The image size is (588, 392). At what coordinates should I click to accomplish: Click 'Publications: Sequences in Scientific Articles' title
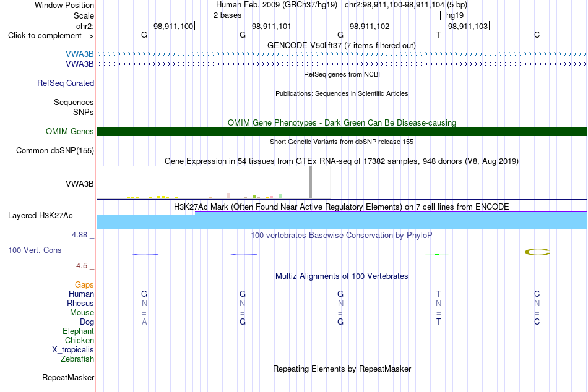[342, 93]
